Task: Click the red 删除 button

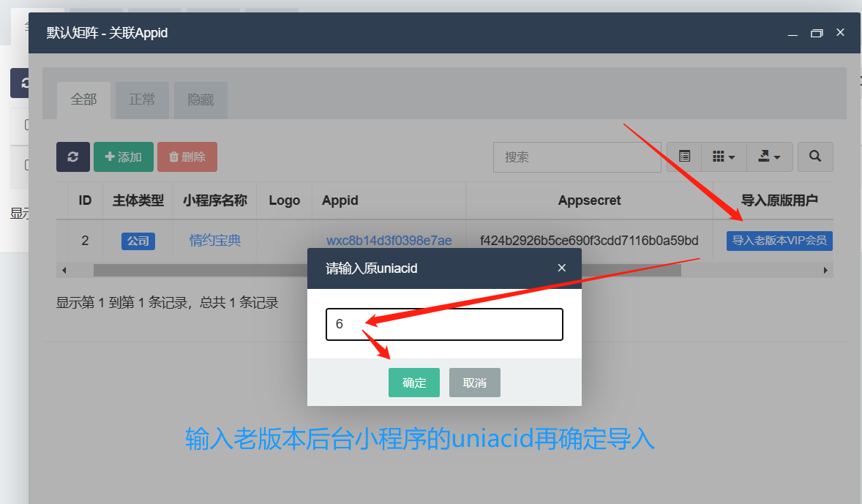Action: coord(187,157)
